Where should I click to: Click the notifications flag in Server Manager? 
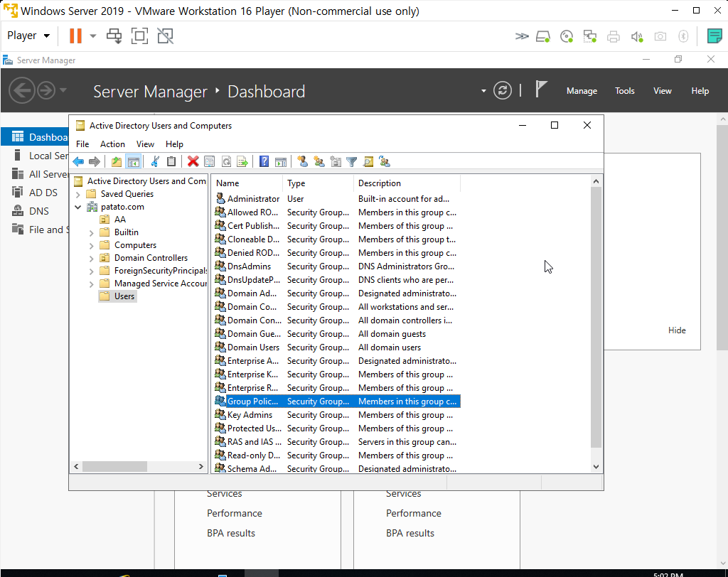pyautogui.click(x=540, y=89)
